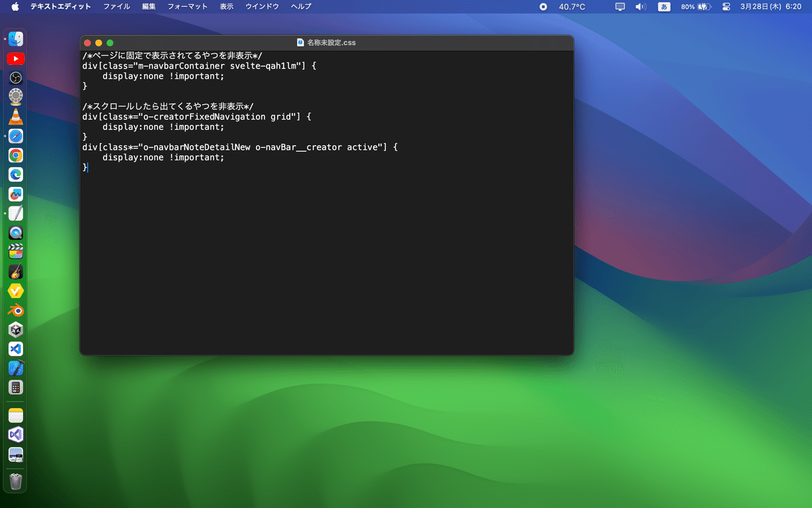Open the あ input source menu

664,6
